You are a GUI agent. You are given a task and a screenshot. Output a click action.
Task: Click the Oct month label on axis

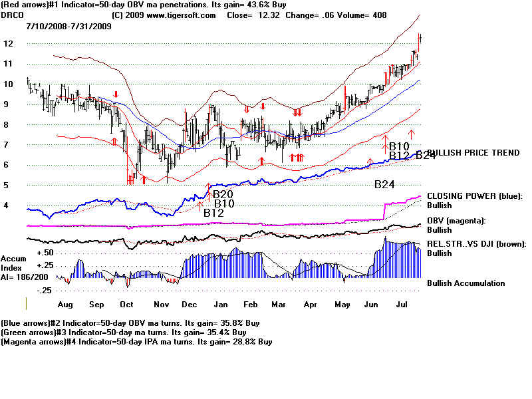tap(126, 305)
